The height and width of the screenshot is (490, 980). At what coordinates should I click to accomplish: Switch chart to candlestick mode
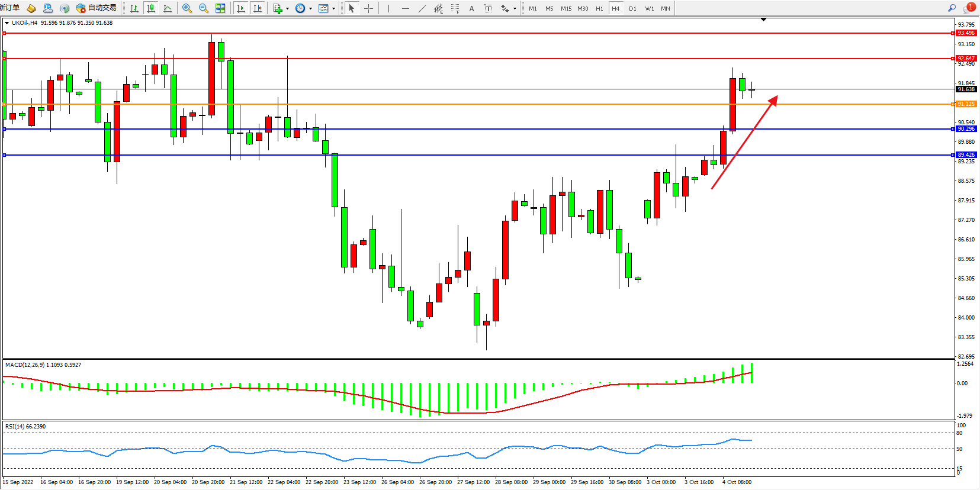(x=151, y=8)
